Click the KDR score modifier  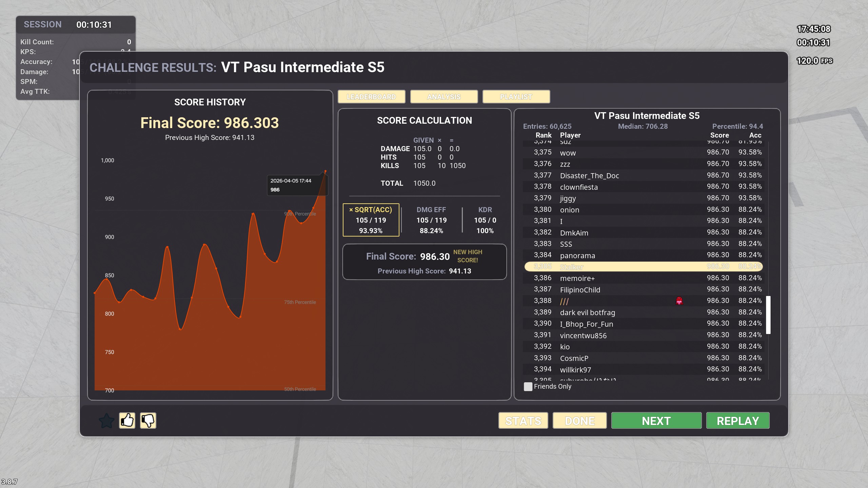coord(485,220)
